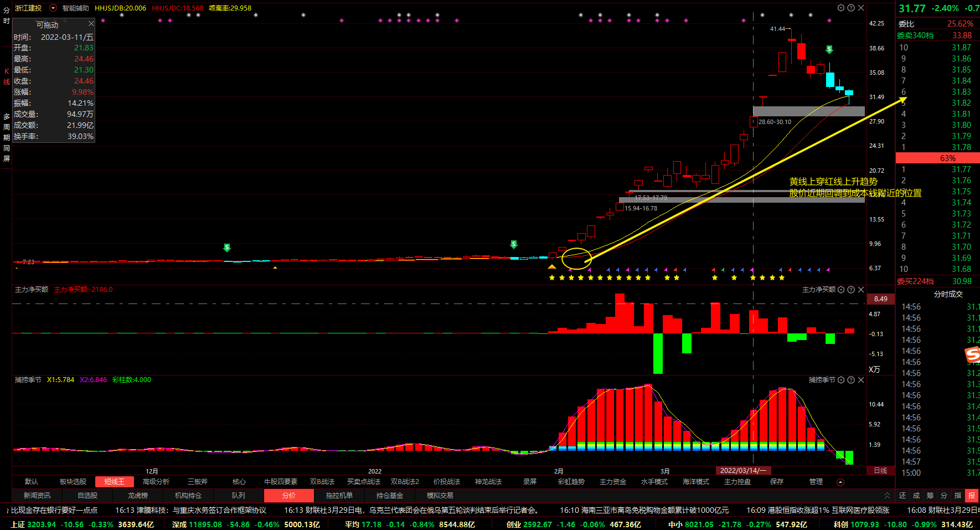Toggle the 报 quote view button
The height and width of the screenshot is (530, 980).
point(971,496)
